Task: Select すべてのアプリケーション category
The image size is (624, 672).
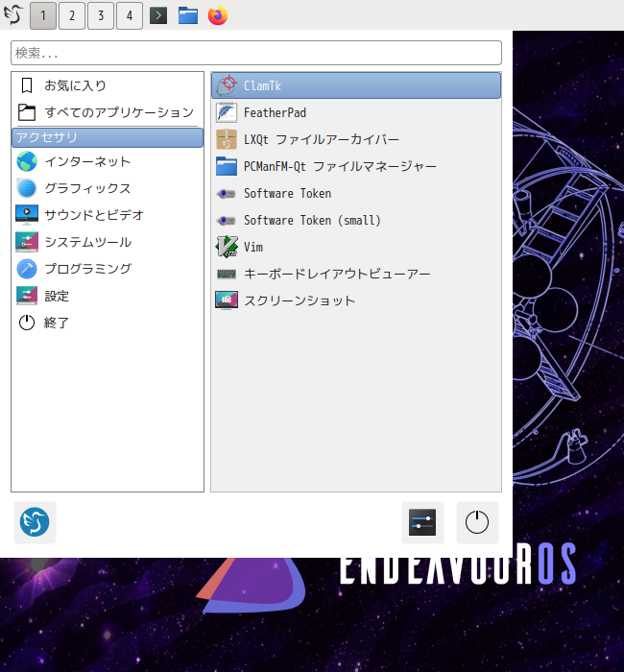Action: (108, 112)
